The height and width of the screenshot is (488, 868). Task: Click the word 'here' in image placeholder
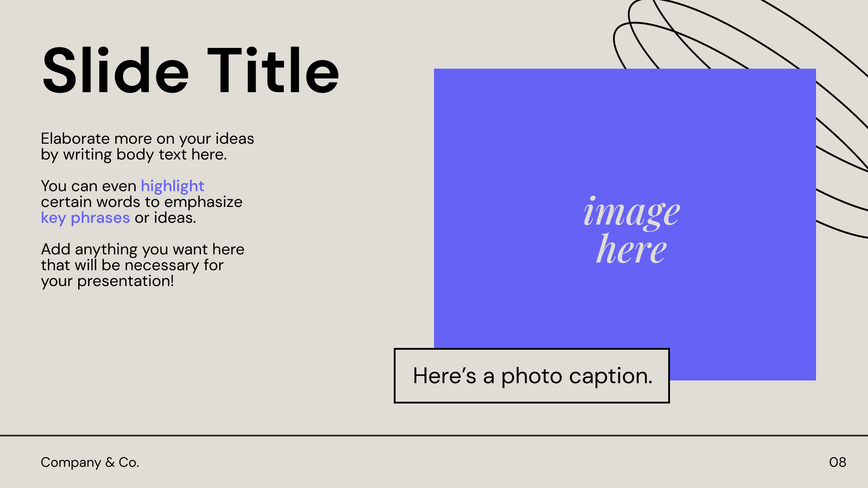(632, 249)
